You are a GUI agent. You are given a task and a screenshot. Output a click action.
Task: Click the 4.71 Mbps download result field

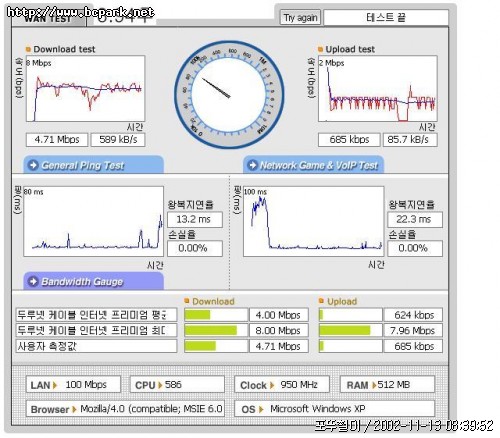click(57, 140)
